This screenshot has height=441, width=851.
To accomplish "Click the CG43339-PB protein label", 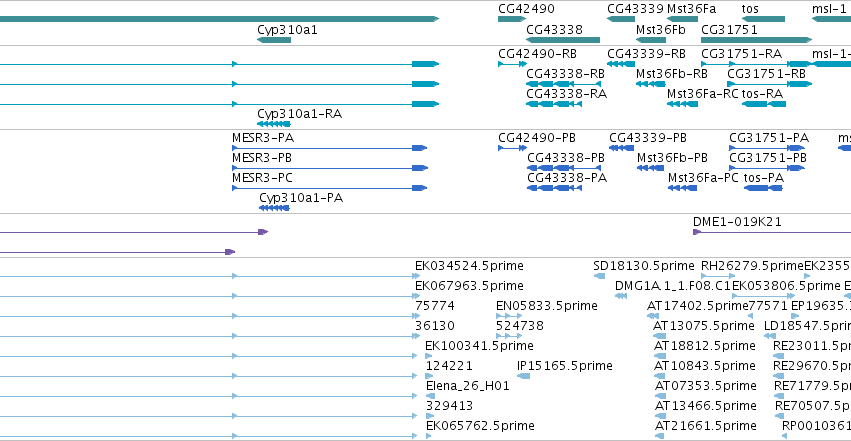I will click(648, 138).
